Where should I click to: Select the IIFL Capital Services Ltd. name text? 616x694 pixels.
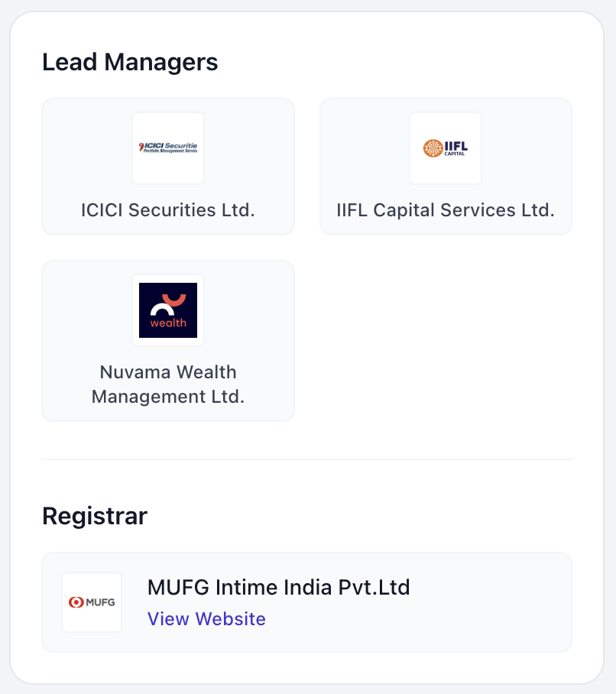(446, 209)
